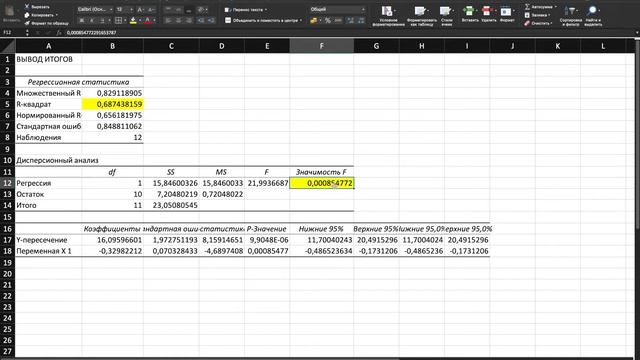Select the highlighted R-квадрат value 0,687438159
This screenshot has height=360, width=640.
click(113, 104)
